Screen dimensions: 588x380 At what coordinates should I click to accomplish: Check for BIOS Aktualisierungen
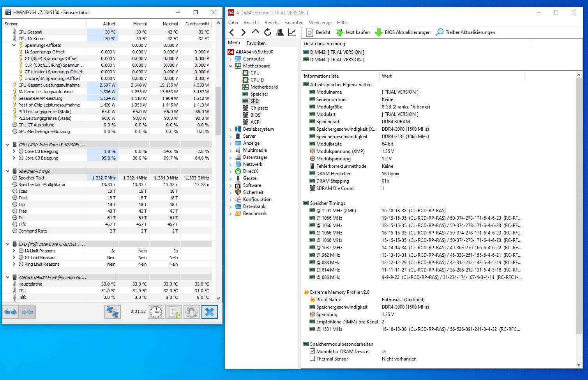378,32
